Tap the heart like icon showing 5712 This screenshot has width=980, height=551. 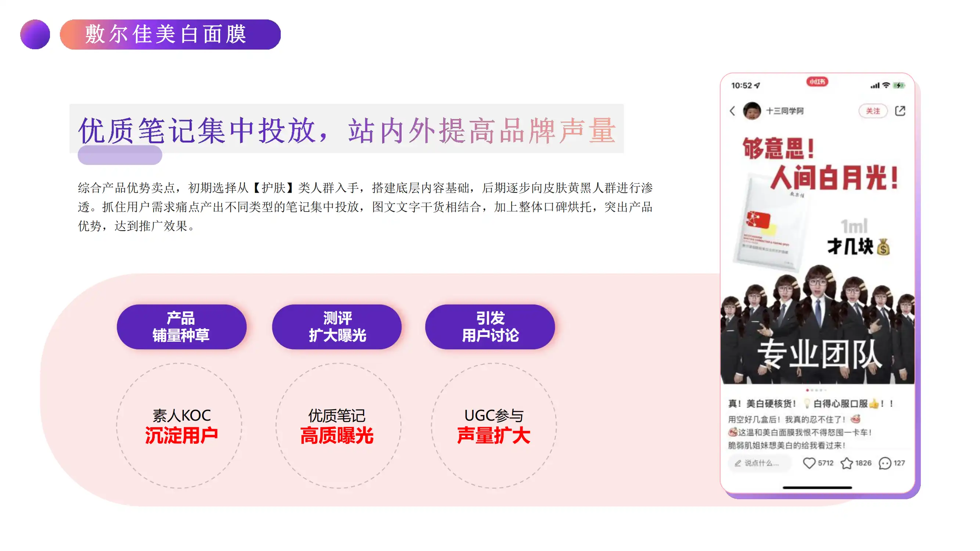(809, 463)
